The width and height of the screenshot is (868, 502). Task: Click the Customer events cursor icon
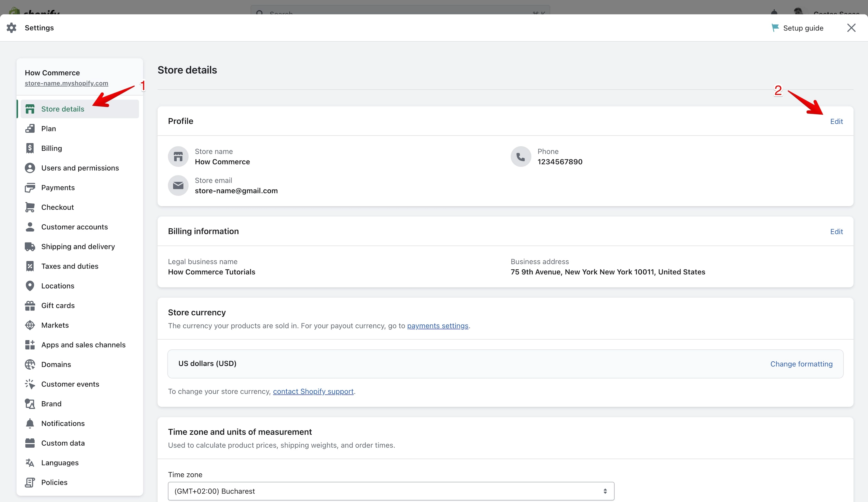(30, 384)
